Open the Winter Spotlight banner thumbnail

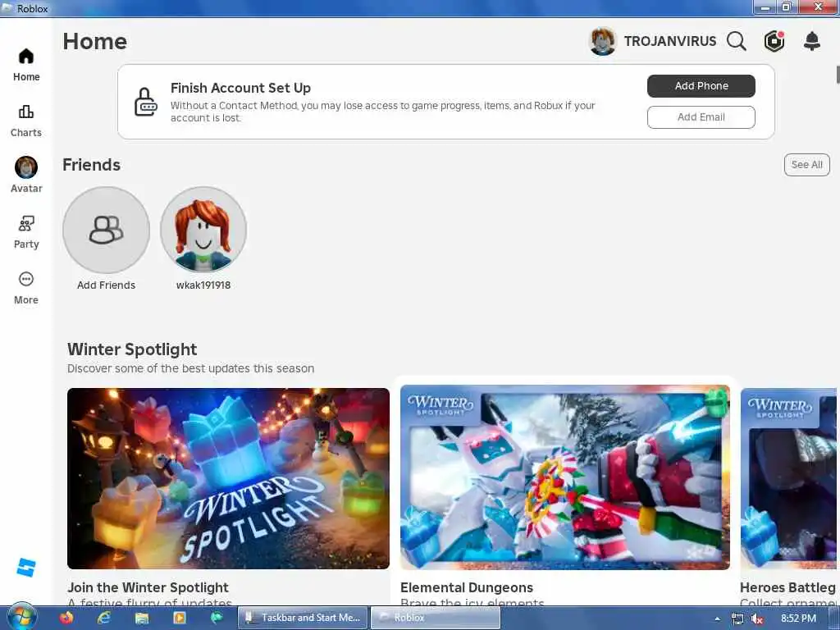228,478
